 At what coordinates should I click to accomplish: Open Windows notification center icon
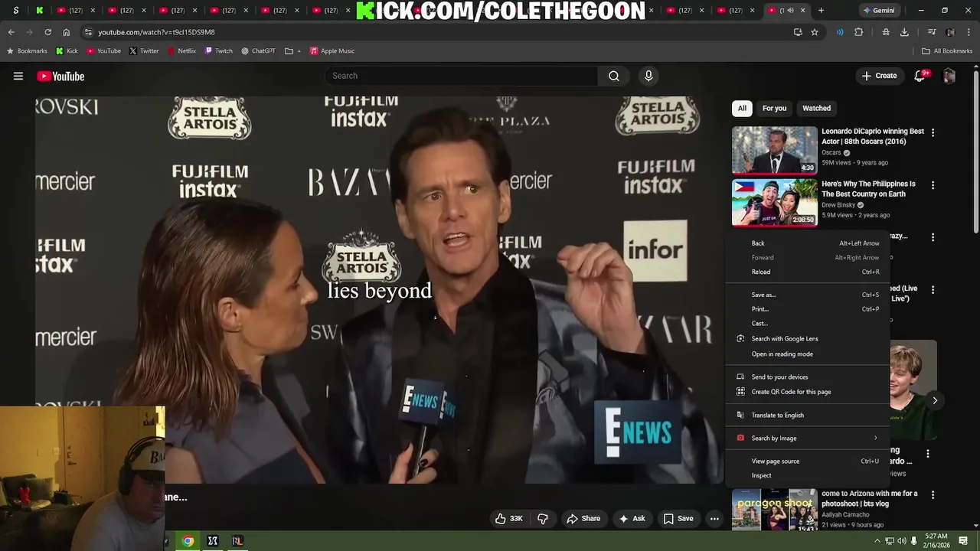pos(963,541)
